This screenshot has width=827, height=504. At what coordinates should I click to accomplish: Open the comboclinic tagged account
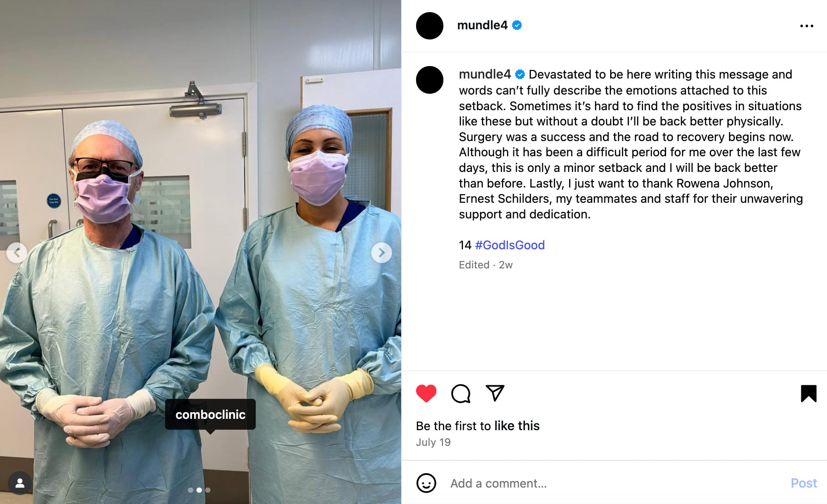[x=210, y=415]
